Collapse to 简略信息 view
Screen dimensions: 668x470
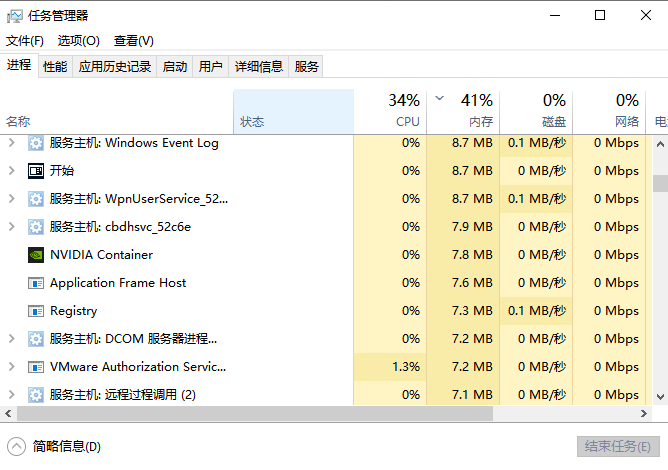(x=54, y=447)
